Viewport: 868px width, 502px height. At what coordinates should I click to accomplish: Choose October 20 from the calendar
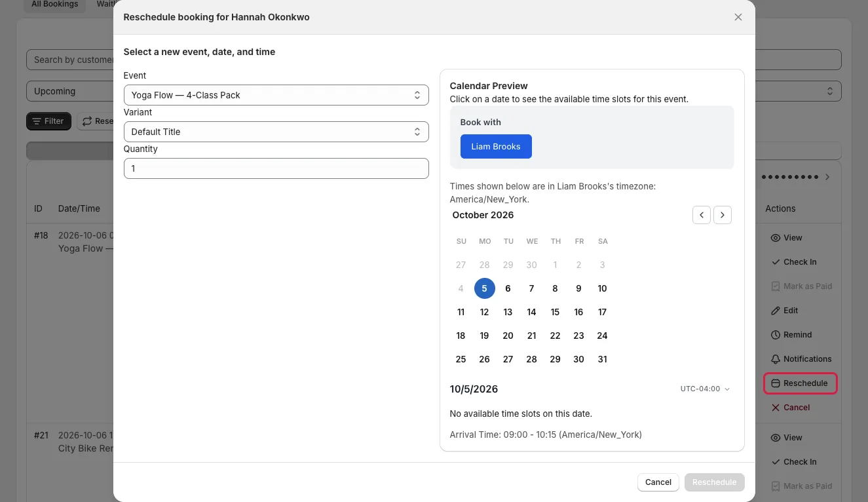coord(508,336)
